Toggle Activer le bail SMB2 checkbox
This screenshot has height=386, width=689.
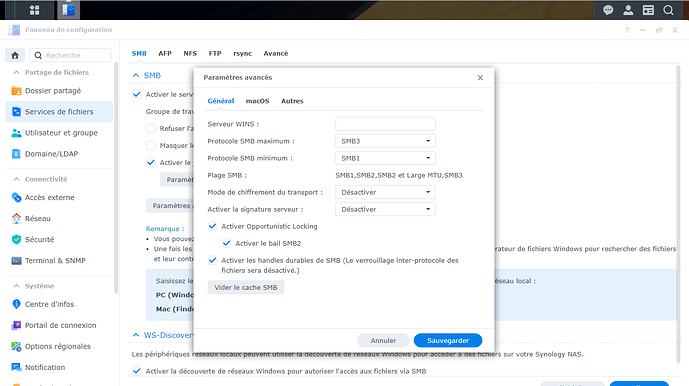[x=226, y=243]
